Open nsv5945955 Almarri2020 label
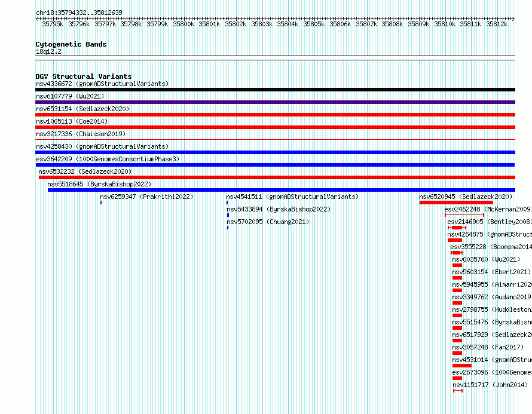This screenshot has height=414, width=532. (492, 284)
